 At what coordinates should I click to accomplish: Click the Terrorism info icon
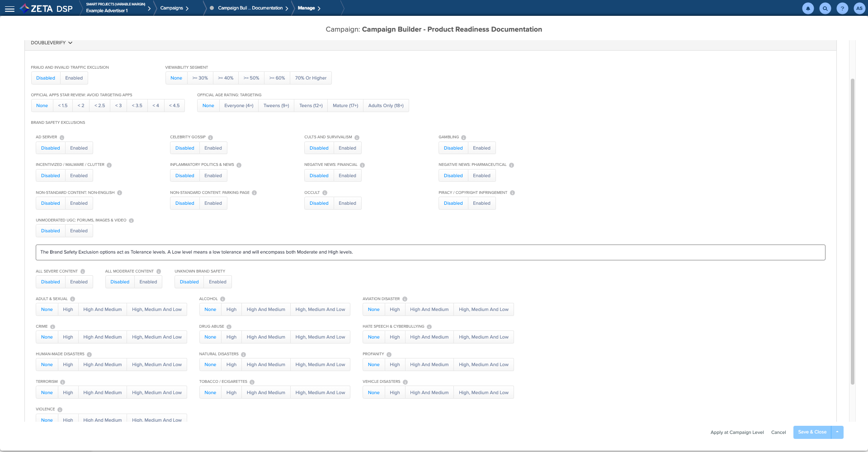(x=62, y=382)
